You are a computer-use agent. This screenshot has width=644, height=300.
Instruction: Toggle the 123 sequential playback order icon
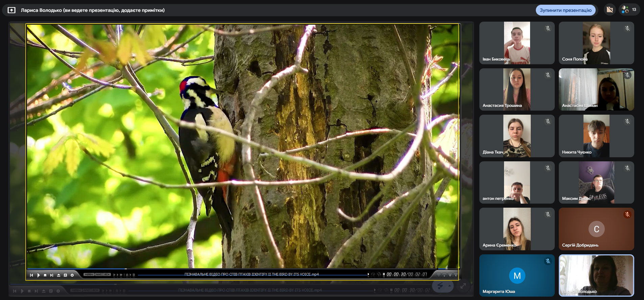(x=379, y=275)
